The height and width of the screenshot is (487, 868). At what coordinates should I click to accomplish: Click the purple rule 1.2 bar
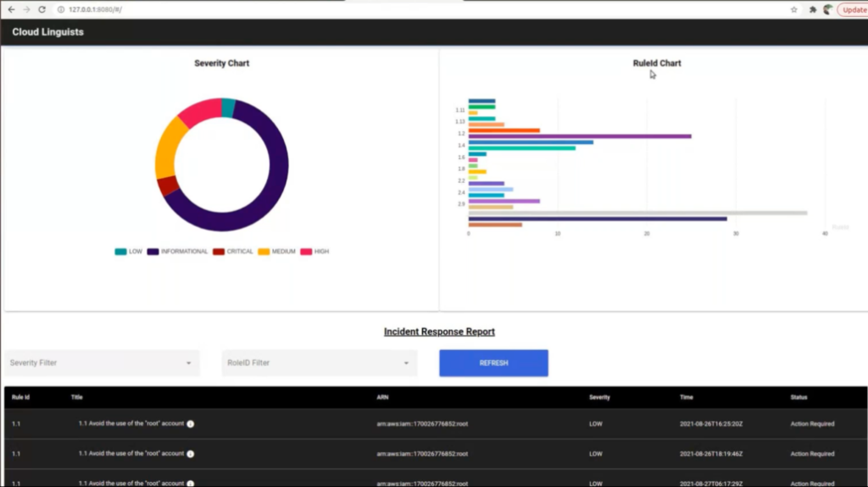pyautogui.click(x=580, y=136)
